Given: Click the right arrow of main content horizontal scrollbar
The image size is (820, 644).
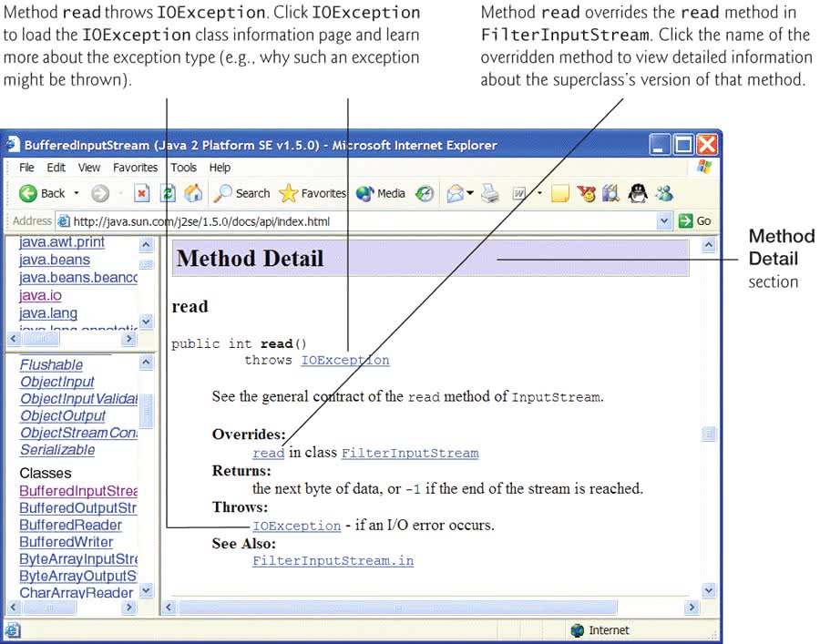Looking at the screenshot, I should [x=692, y=607].
